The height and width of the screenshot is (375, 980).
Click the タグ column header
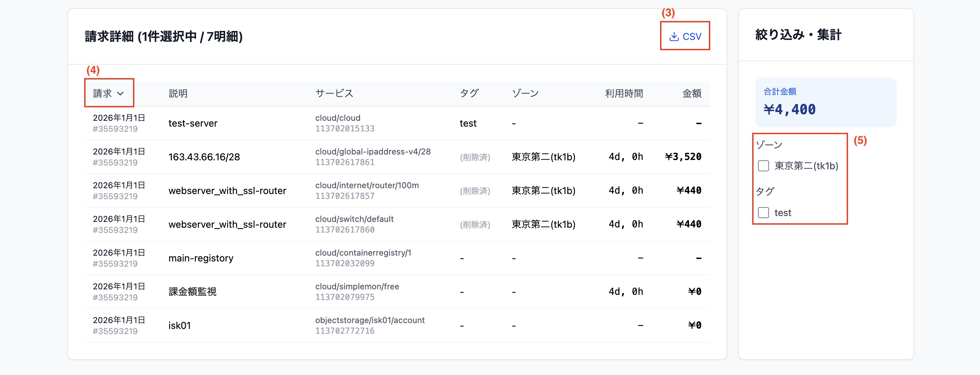pos(469,93)
